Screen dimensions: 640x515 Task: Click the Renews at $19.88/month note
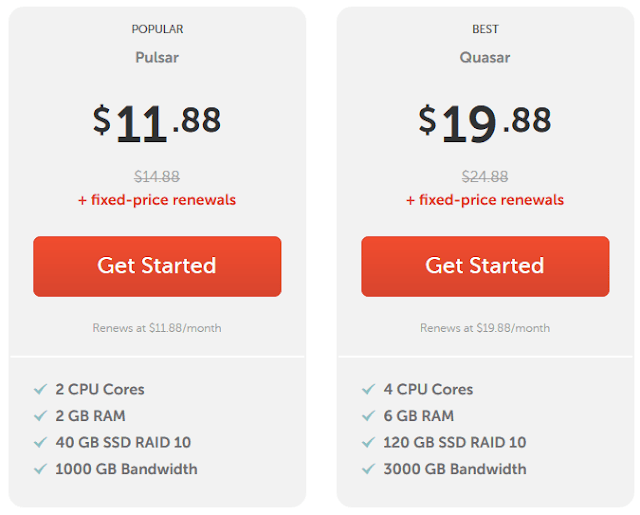485,328
